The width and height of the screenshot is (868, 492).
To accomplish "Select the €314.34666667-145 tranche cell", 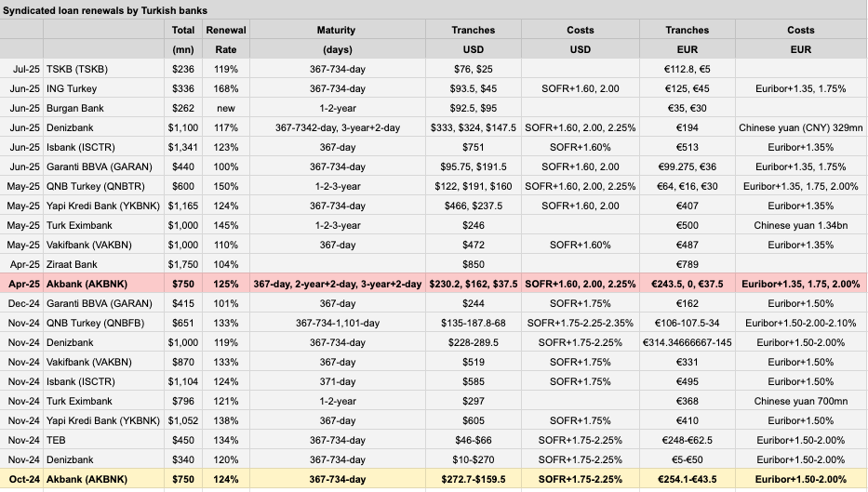I will tap(687, 342).
